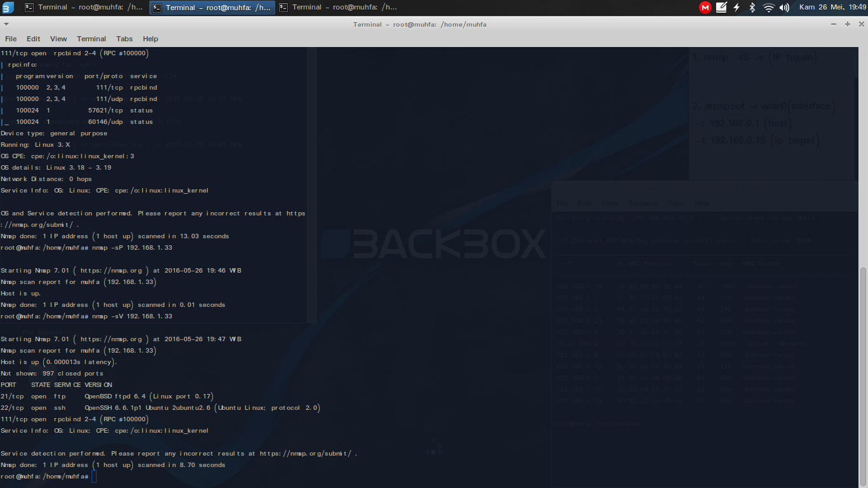Open the Wi-Fi network icon
Image resolution: width=868 pixels, height=488 pixels.
pos(769,8)
